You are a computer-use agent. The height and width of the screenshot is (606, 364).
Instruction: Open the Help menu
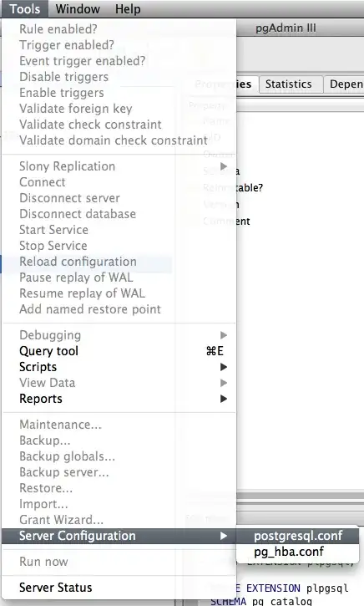tap(128, 8)
